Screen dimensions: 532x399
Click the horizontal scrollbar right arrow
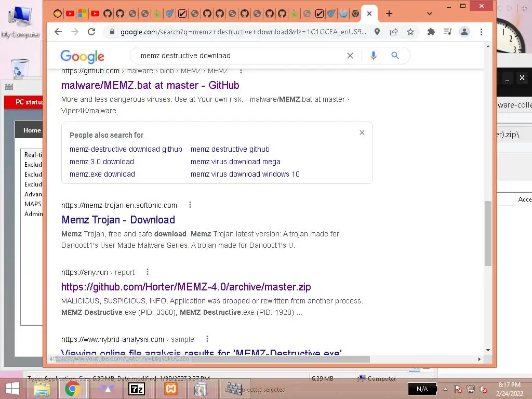479,359
